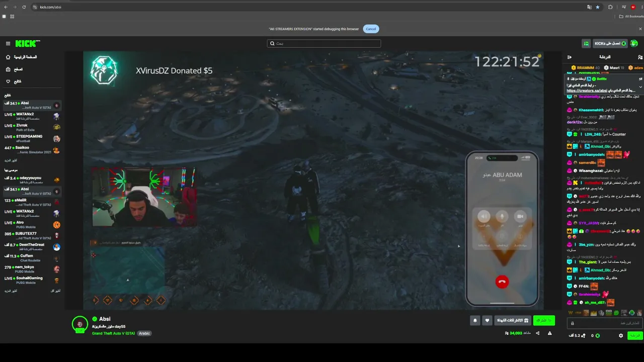Toggle stream notifications bell
644x362 pixels.
(475, 320)
